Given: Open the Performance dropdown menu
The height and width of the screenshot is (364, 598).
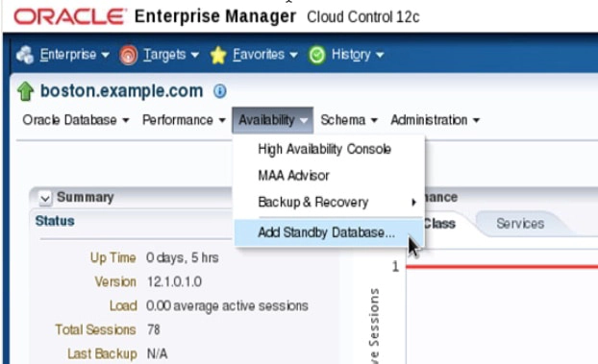Looking at the screenshot, I should coord(184,120).
